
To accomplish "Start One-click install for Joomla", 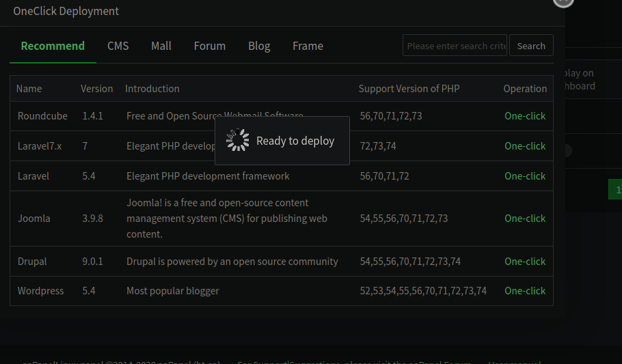I will coord(525,219).
